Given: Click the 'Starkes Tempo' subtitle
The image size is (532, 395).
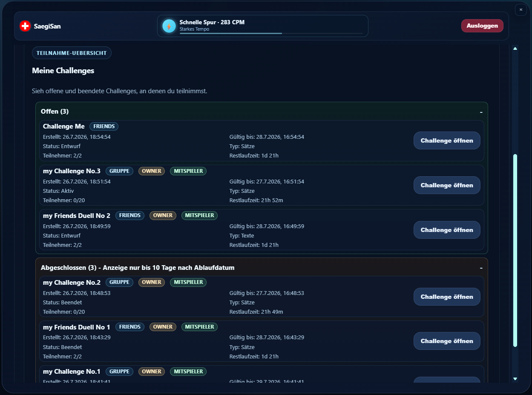Looking at the screenshot, I should [x=194, y=29].
